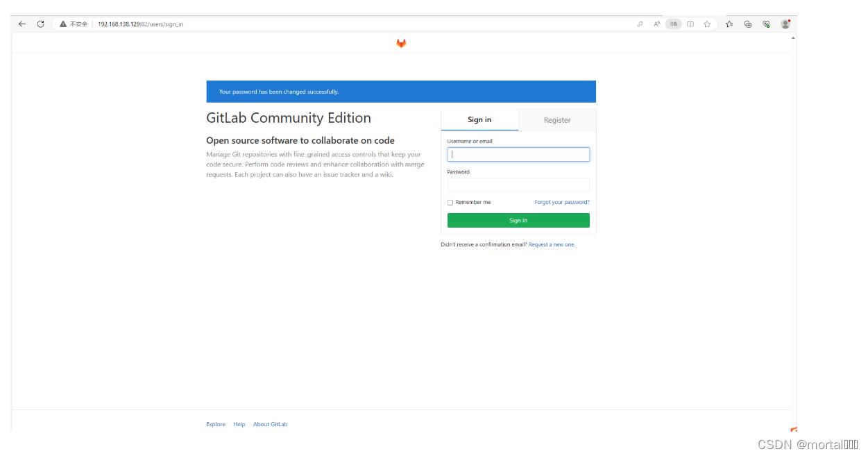The height and width of the screenshot is (456, 868).
Task: Toggle the Remember me checkbox
Action: (450, 203)
